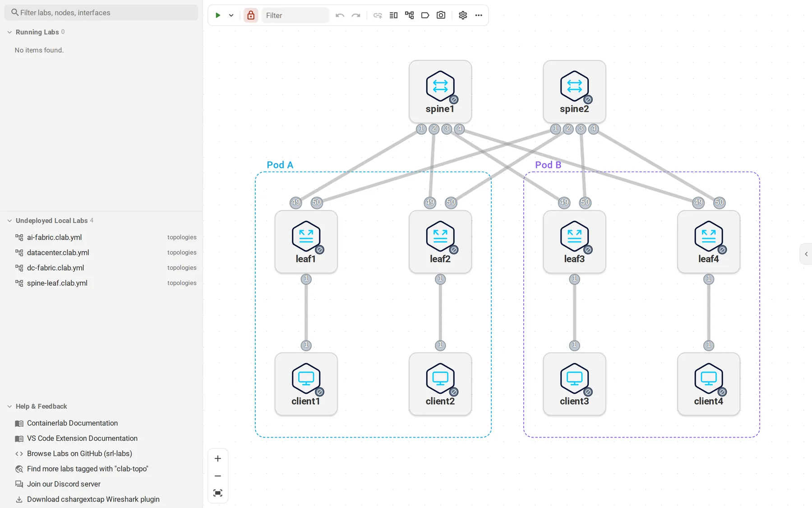Click interface 50 on leaf4
Image resolution: width=812 pixels, height=508 pixels.
(x=719, y=202)
